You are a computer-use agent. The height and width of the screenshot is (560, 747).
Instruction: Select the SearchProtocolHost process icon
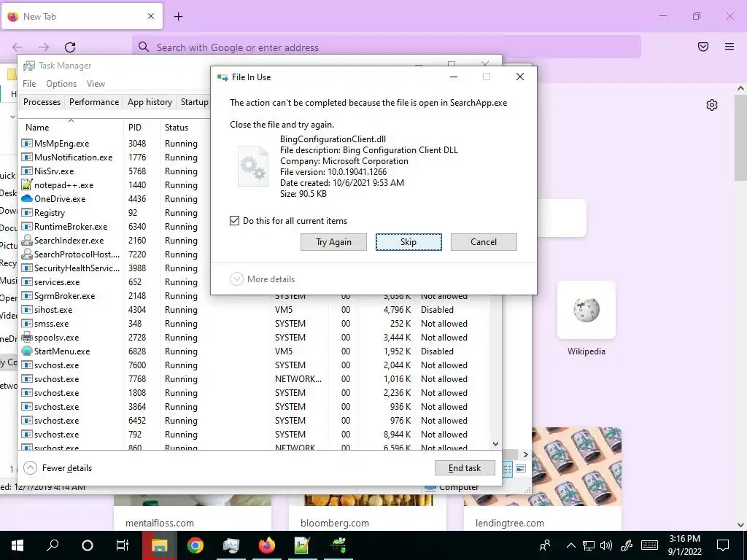pyautogui.click(x=27, y=254)
